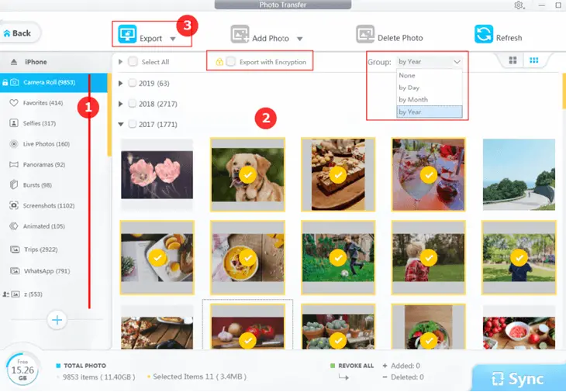
Task: Collapse the 2017 group triangle
Action: [121, 125]
